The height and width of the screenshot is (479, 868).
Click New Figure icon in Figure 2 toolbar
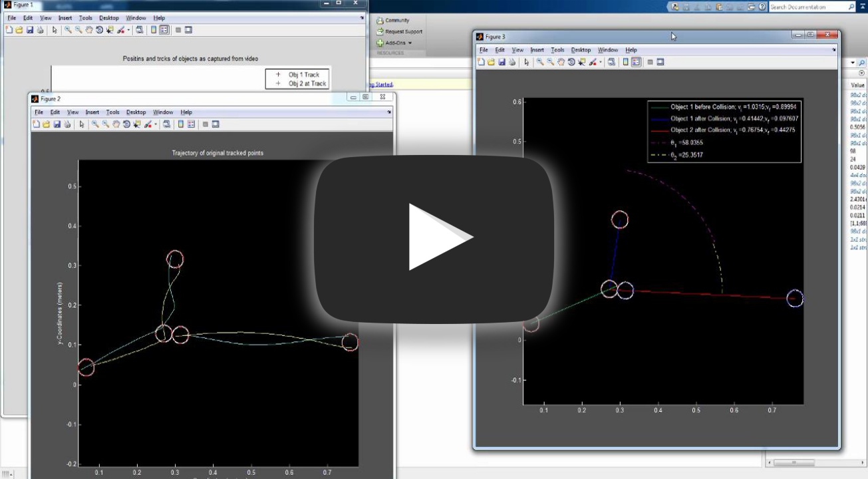pos(36,124)
